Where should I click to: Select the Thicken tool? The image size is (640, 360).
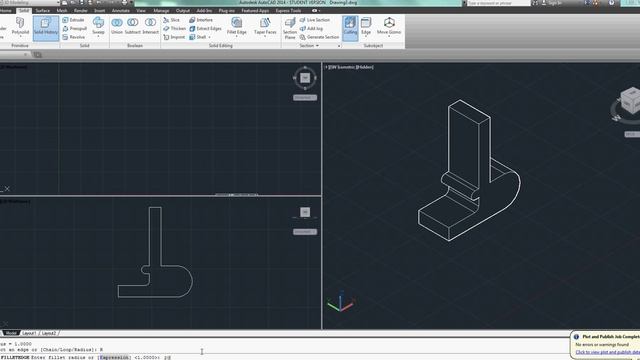(174, 29)
